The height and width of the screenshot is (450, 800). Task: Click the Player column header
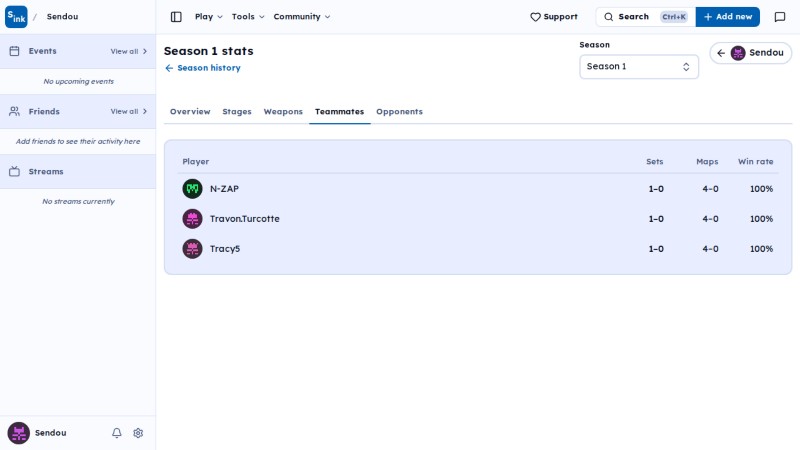click(196, 162)
